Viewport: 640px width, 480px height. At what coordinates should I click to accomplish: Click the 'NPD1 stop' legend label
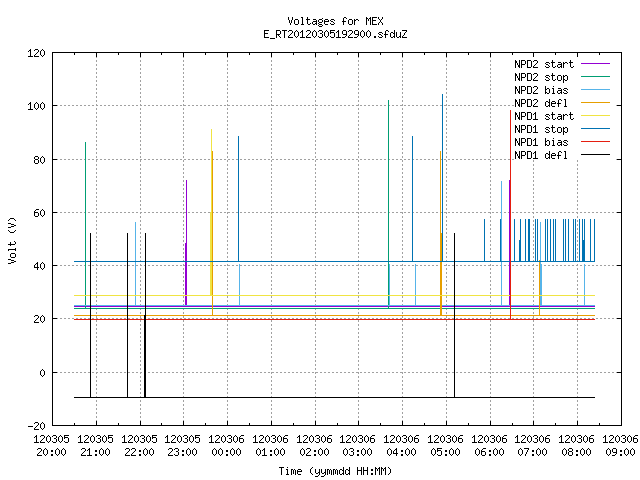click(x=541, y=129)
